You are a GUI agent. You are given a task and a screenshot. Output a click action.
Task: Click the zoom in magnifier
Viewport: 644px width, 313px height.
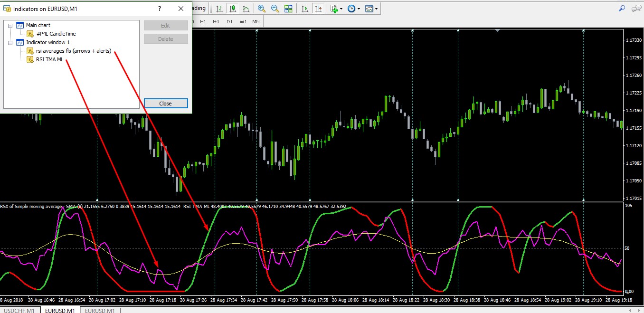click(262, 9)
